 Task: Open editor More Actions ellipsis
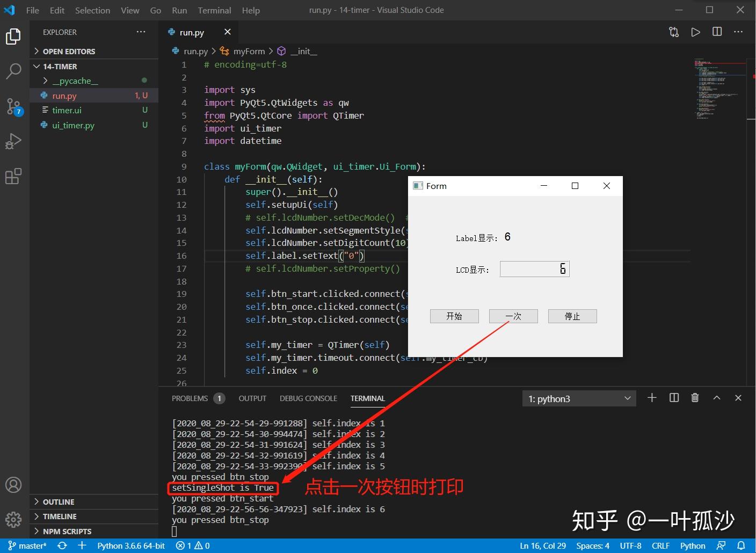pos(738,32)
